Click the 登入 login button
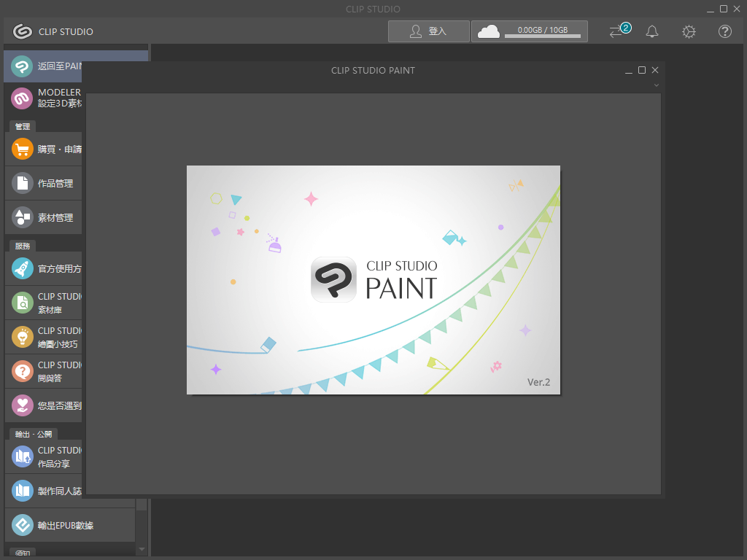The image size is (747, 560). click(428, 31)
